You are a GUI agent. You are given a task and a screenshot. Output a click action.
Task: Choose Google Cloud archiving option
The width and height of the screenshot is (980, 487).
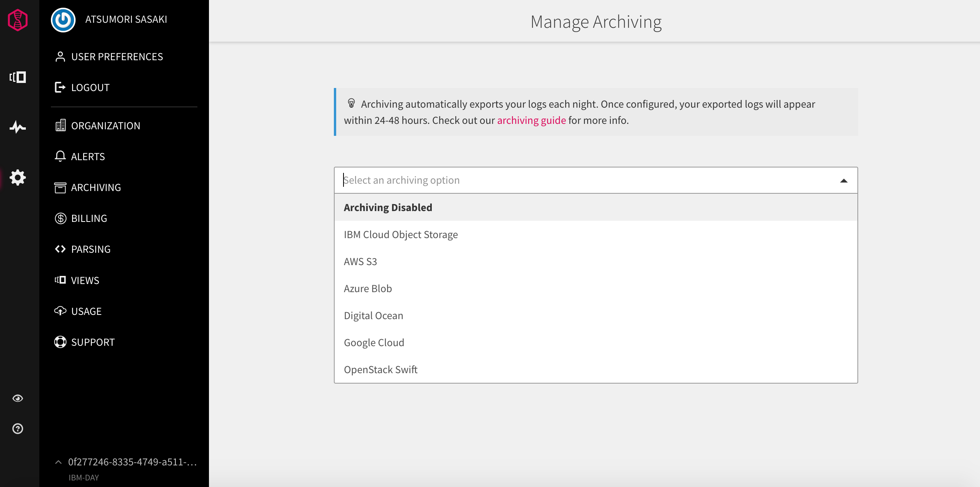(x=374, y=342)
